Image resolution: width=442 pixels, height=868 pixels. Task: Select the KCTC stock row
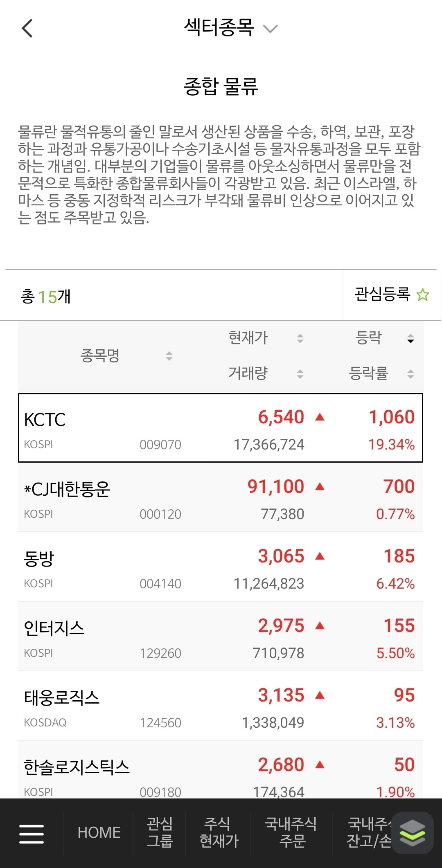220,428
